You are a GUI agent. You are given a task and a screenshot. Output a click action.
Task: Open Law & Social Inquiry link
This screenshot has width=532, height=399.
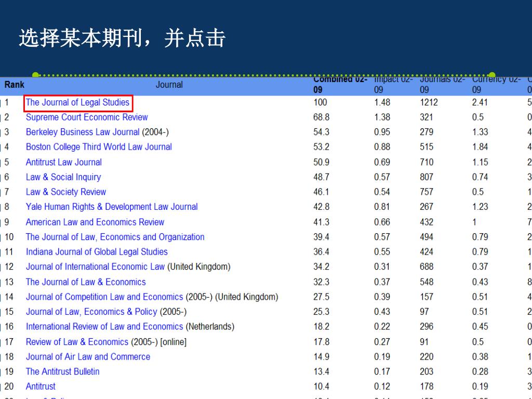point(63,177)
